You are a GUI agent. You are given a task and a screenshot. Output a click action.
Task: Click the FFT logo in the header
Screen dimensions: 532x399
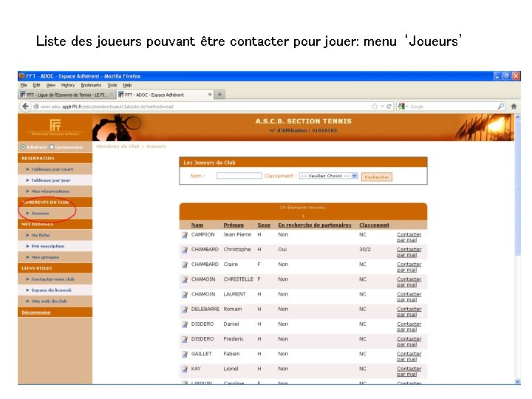[x=55, y=127]
